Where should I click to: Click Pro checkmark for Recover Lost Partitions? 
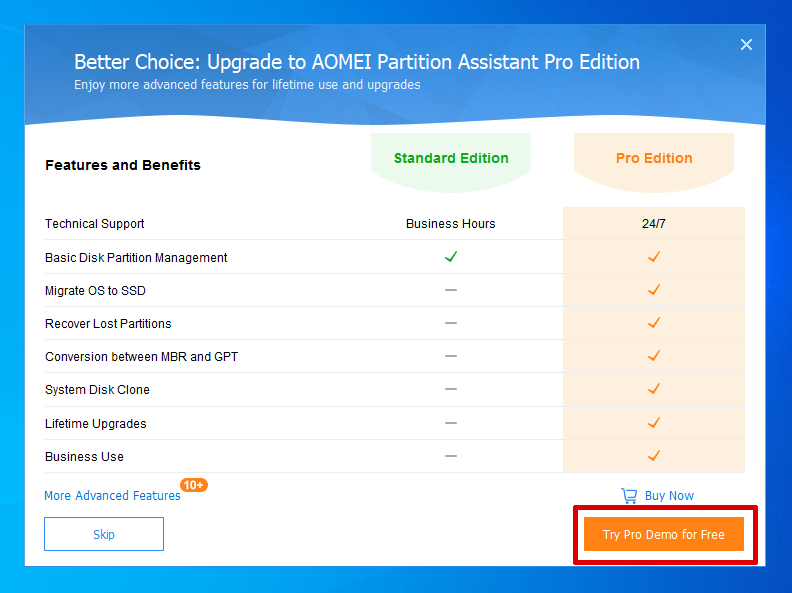(654, 323)
